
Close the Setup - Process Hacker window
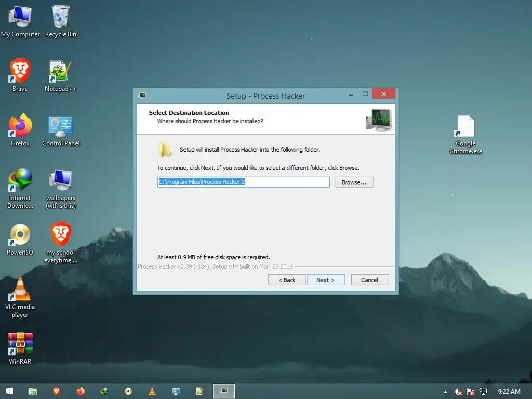[384, 94]
